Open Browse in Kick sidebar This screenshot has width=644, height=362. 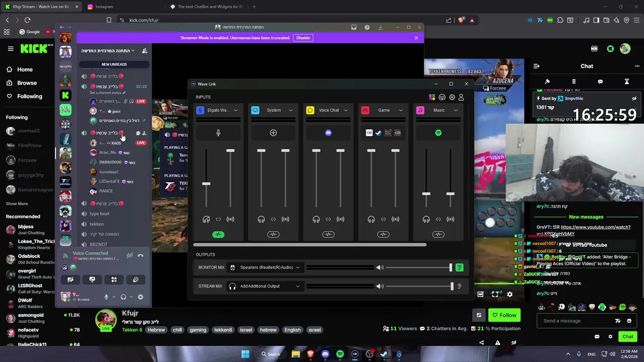(27, 83)
